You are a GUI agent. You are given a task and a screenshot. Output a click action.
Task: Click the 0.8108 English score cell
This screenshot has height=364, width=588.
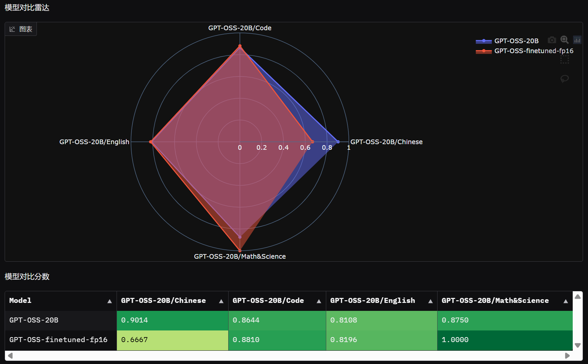click(x=382, y=320)
